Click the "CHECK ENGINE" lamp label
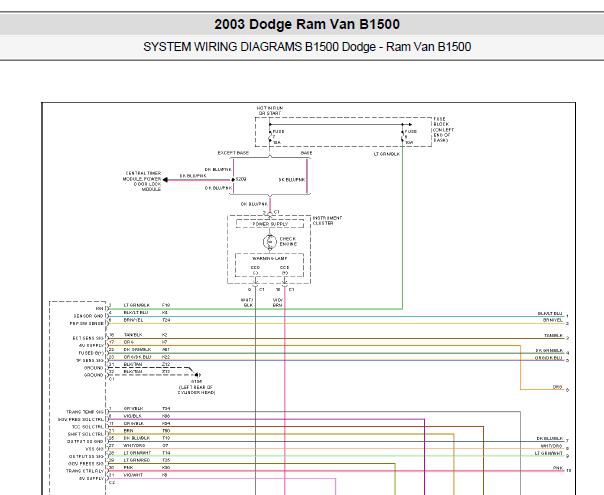The width and height of the screenshot is (604, 495). pos(288,242)
